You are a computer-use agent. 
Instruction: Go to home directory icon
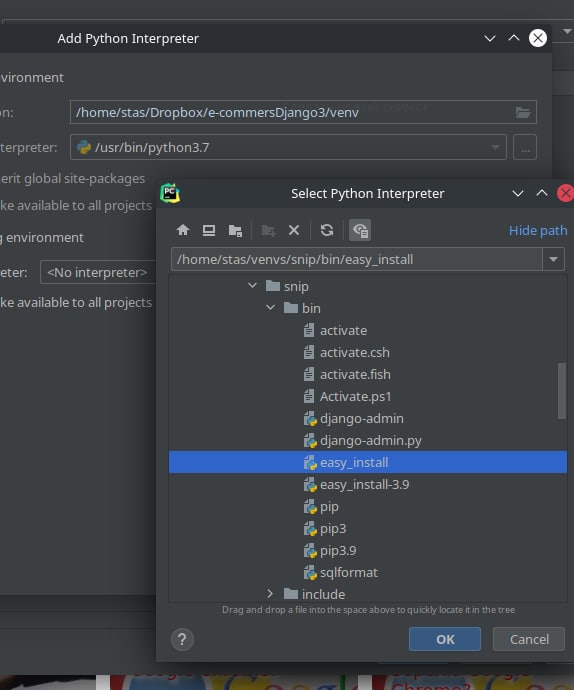tap(183, 230)
